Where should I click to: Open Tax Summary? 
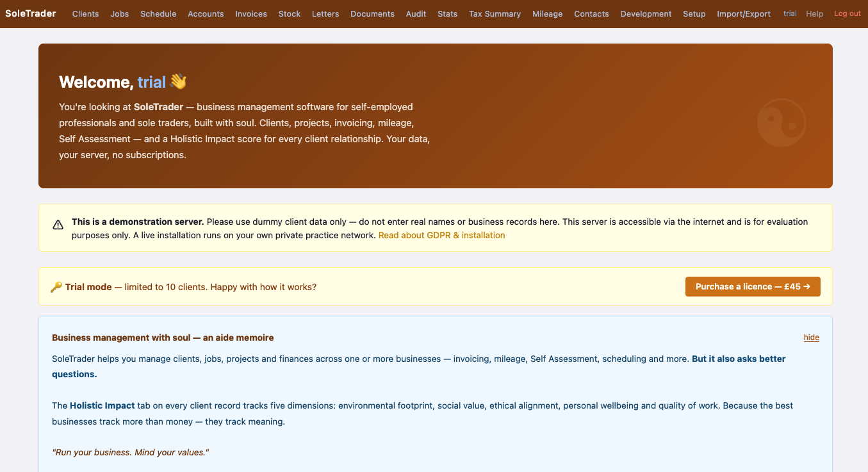(x=495, y=13)
